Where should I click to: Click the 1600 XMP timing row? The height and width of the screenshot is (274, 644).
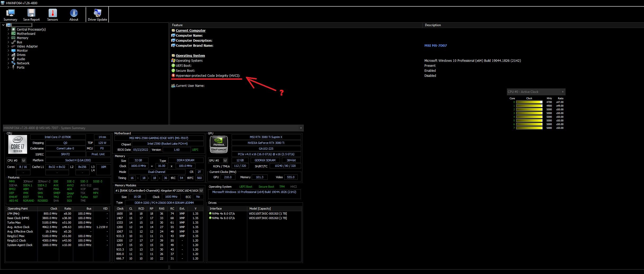pos(159,214)
